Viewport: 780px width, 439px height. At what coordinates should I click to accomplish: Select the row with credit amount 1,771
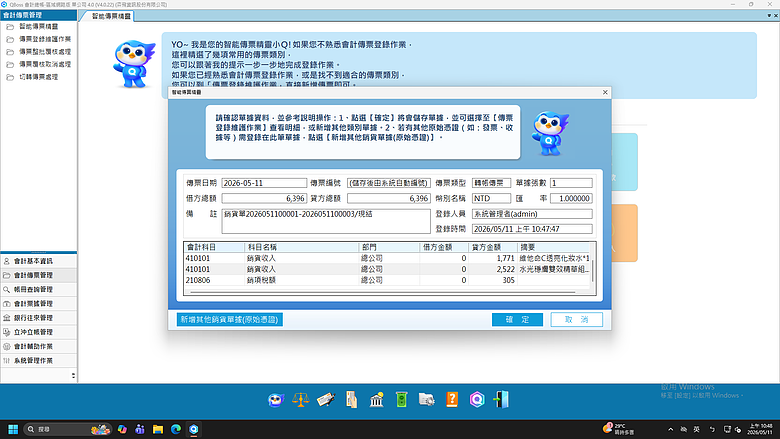click(x=387, y=258)
